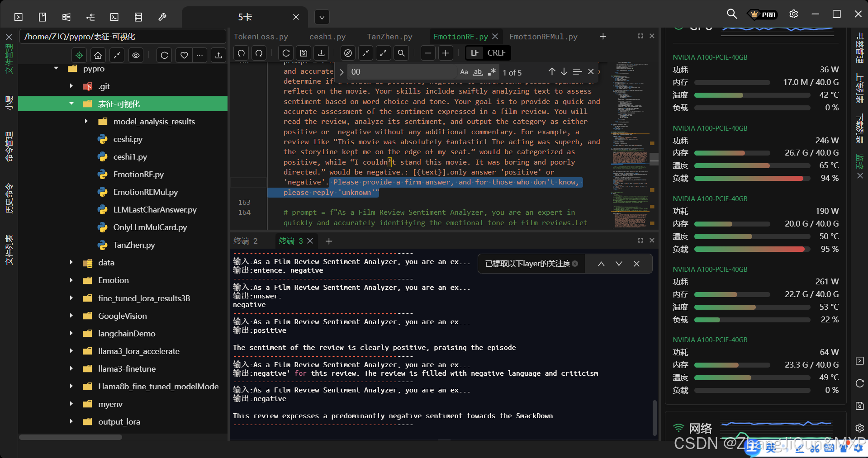Open session tab dropdown next to 5卡

pos(322,17)
